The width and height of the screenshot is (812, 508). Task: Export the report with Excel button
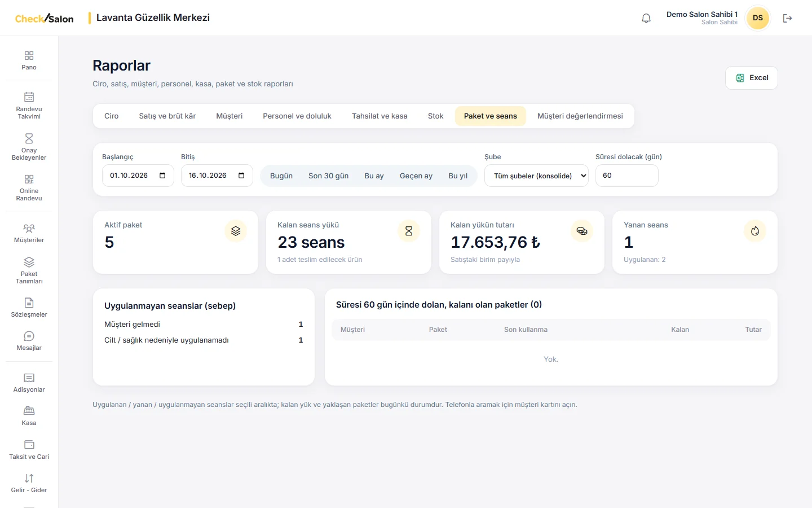(x=752, y=78)
